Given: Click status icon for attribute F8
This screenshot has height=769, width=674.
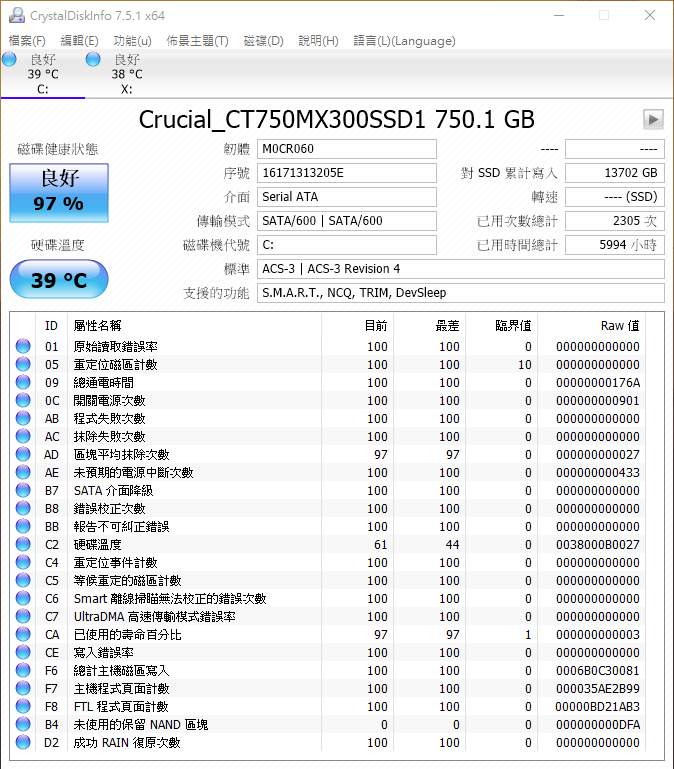Looking at the screenshot, I should (23, 706).
